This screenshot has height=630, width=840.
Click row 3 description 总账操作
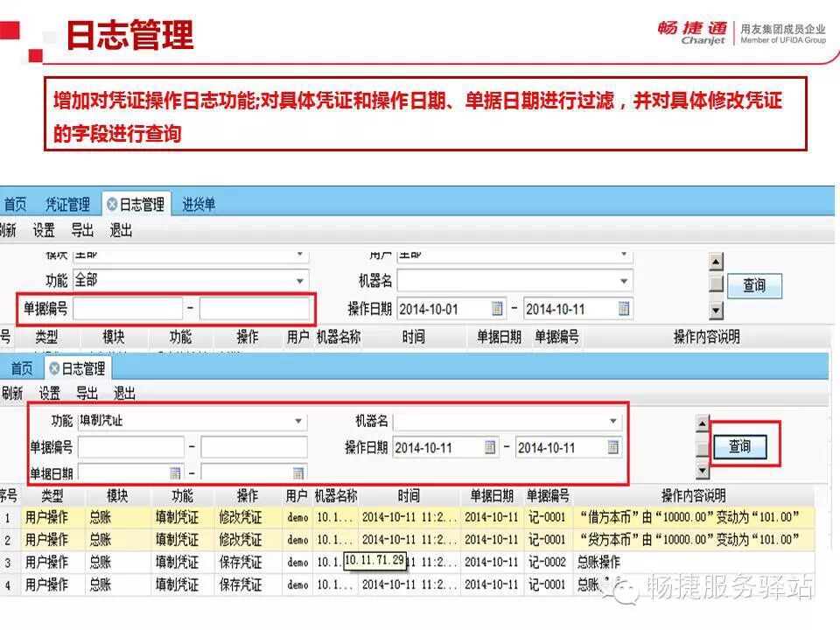click(x=598, y=562)
